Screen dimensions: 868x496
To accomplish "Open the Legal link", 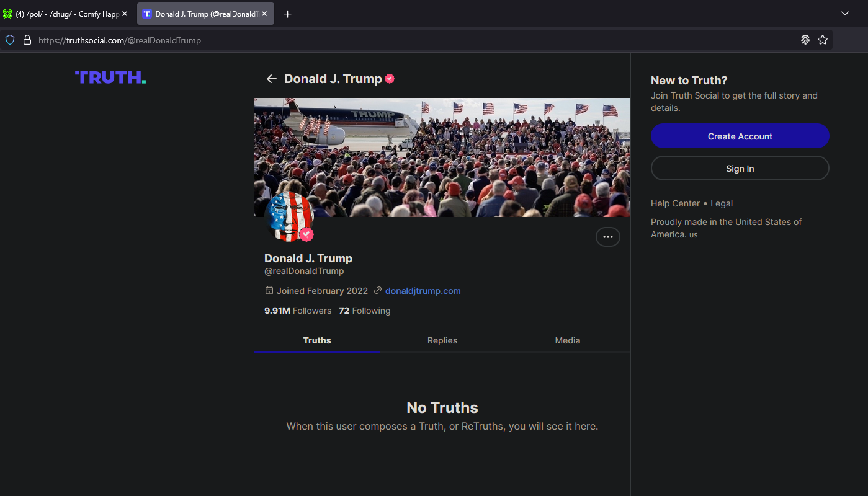I will pos(722,203).
